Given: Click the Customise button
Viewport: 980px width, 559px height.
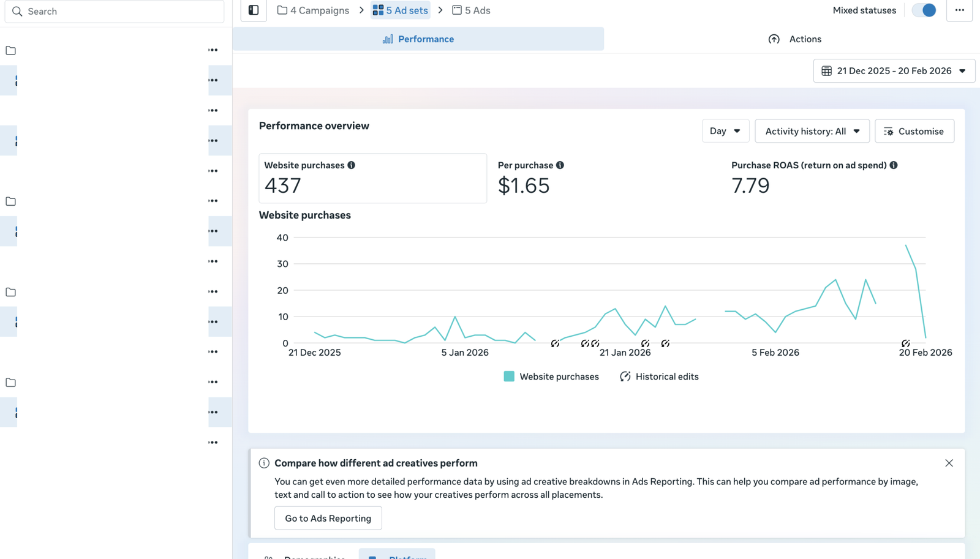Looking at the screenshot, I should (914, 131).
